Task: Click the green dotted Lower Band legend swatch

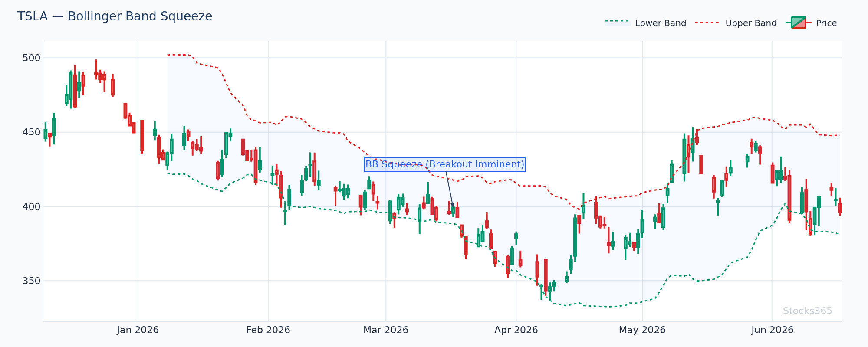Action: (618, 23)
